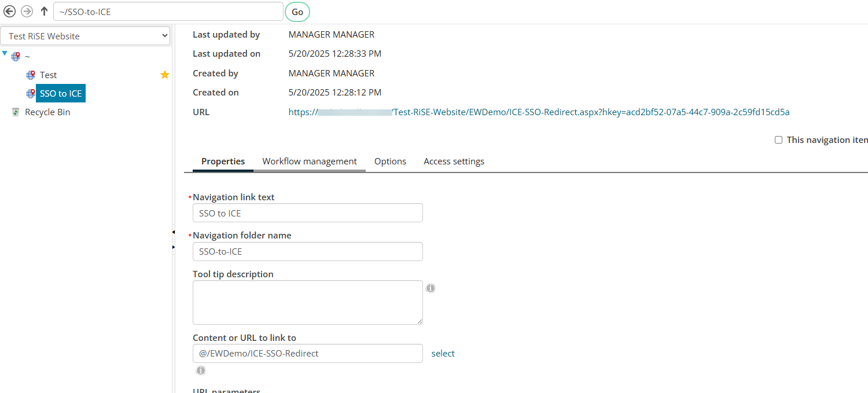Switch to the Workflow management tab
Viewport: 868px width, 393px height.
coord(310,161)
